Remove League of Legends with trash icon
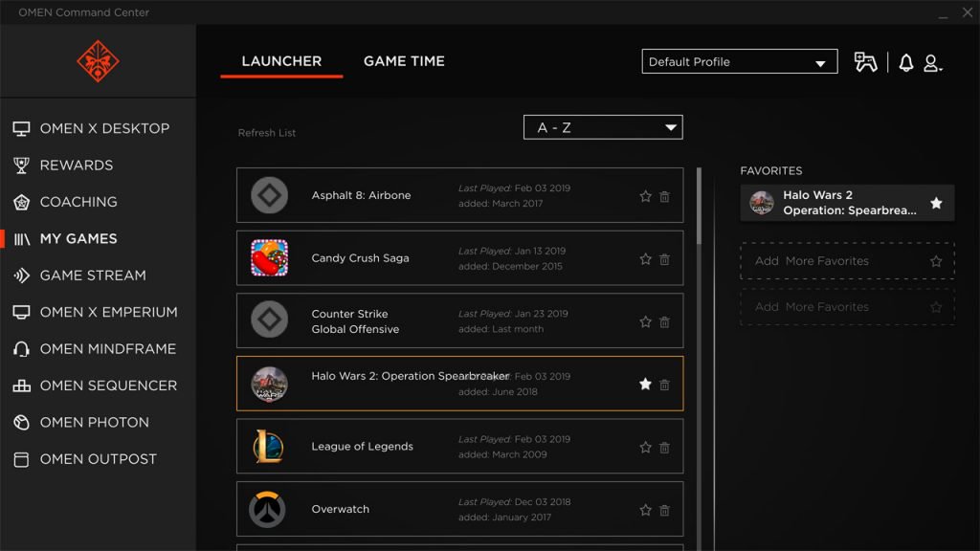 coord(664,448)
